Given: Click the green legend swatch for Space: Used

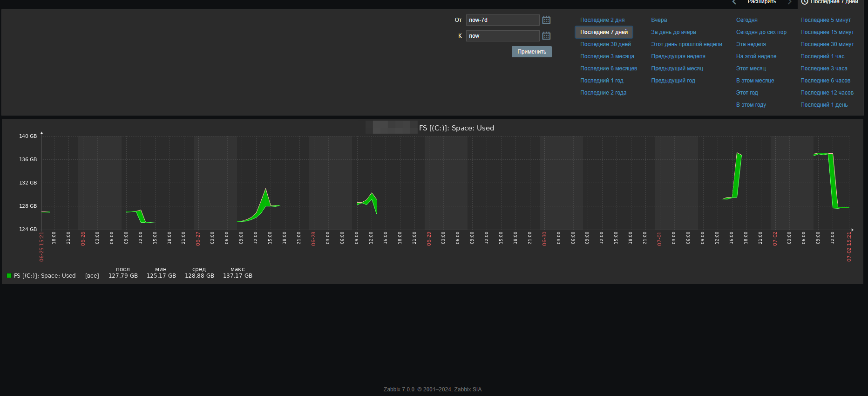Looking at the screenshot, I should click(9, 276).
